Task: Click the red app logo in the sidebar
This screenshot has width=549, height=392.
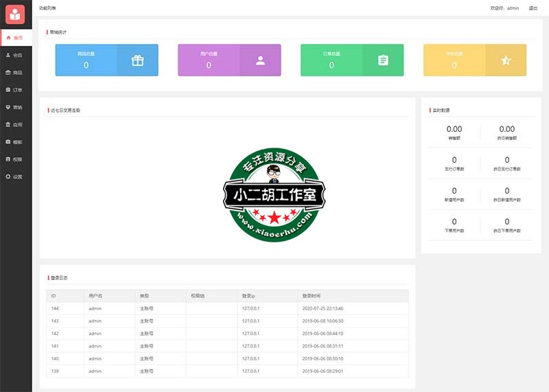Action: tap(15, 14)
